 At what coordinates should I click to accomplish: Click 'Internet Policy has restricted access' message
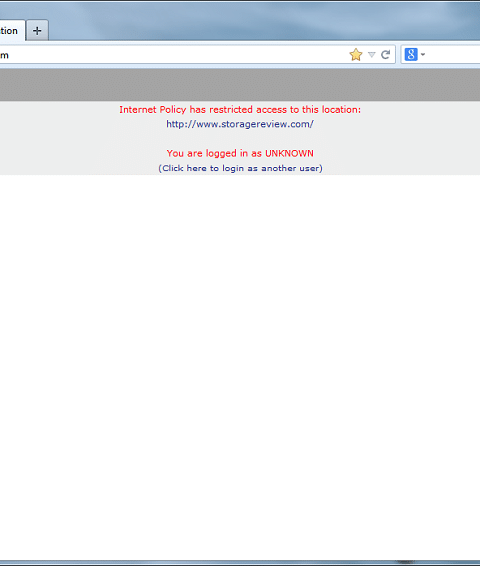point(240,109)
